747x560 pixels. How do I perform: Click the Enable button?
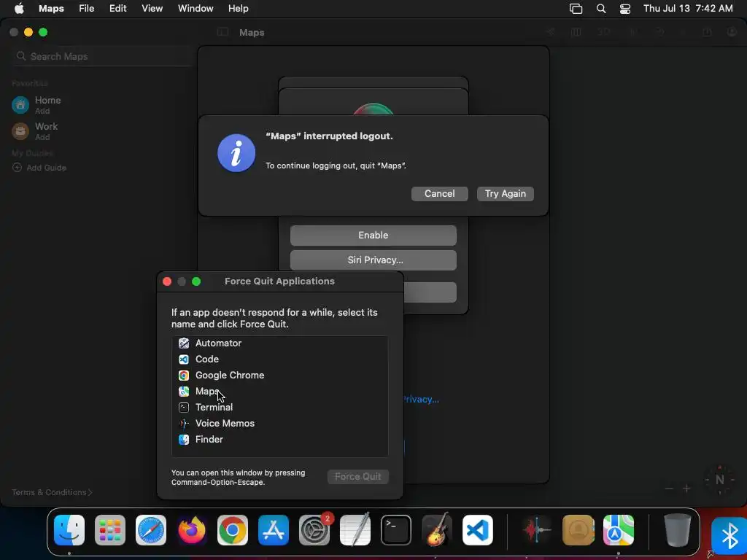click(x=373, y=236)
